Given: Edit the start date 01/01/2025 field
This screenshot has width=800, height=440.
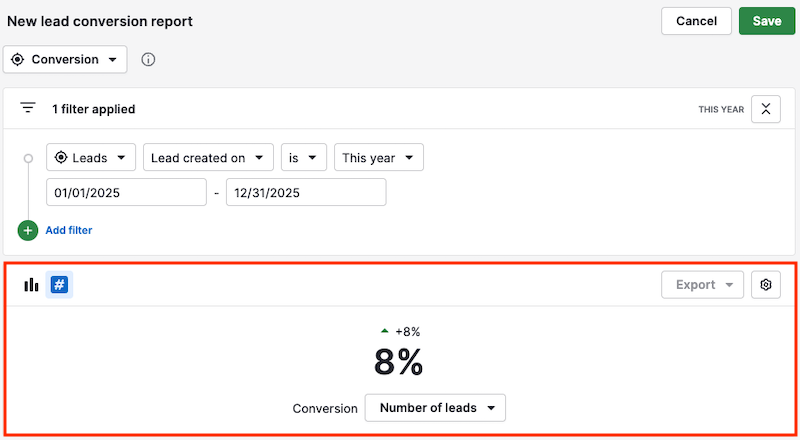Looking at the screenshot, I should coord(125,192).
